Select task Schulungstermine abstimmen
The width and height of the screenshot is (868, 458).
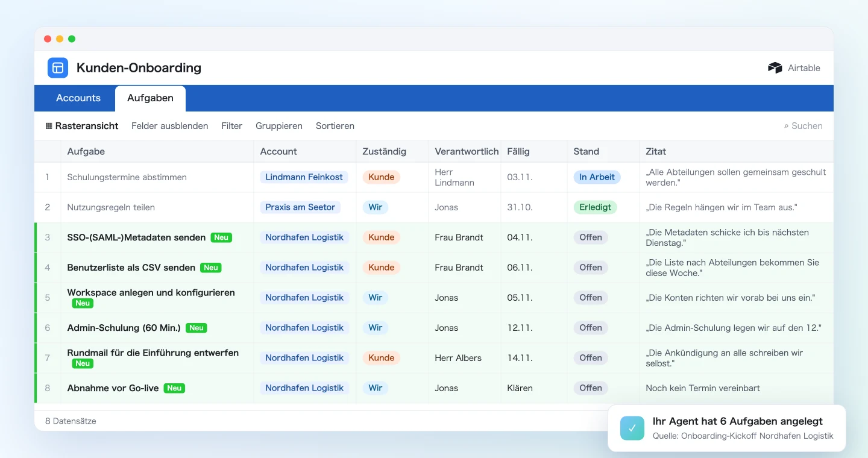pyautogui.click(x=127, y=177)
